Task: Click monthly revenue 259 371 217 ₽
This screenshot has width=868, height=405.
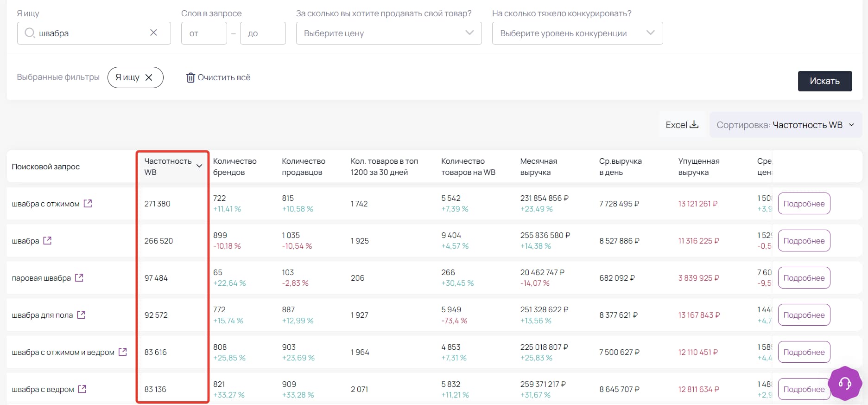Action: 543,384
